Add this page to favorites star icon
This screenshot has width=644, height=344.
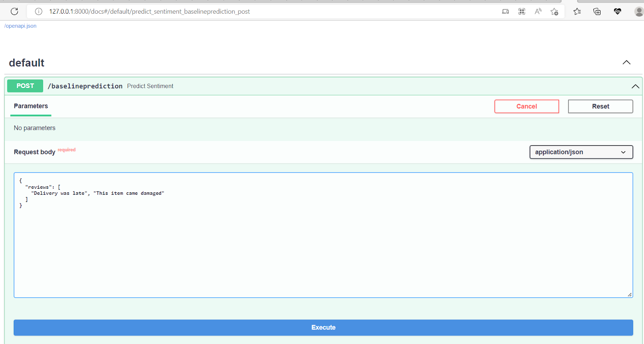tap(555, 12)
